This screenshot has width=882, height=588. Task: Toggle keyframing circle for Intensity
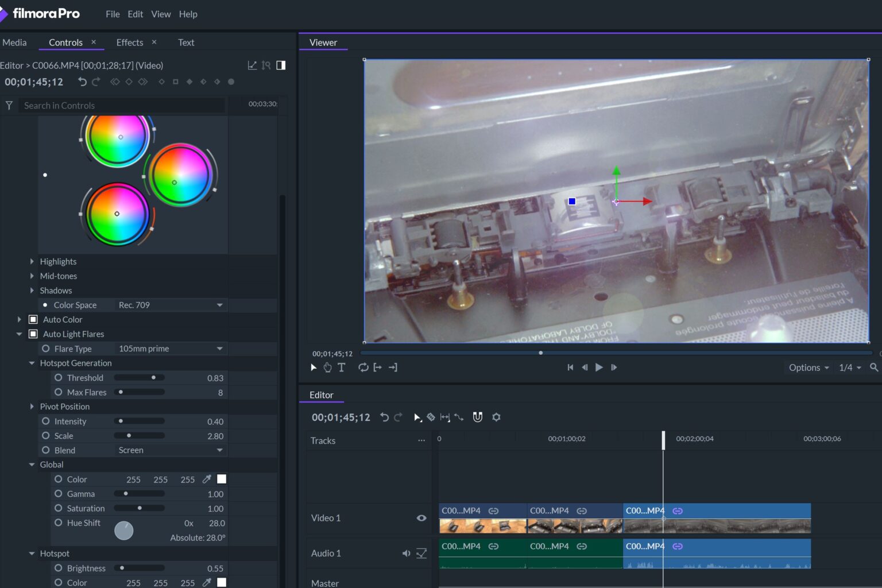pyautogui.click(x=46, y=421)
